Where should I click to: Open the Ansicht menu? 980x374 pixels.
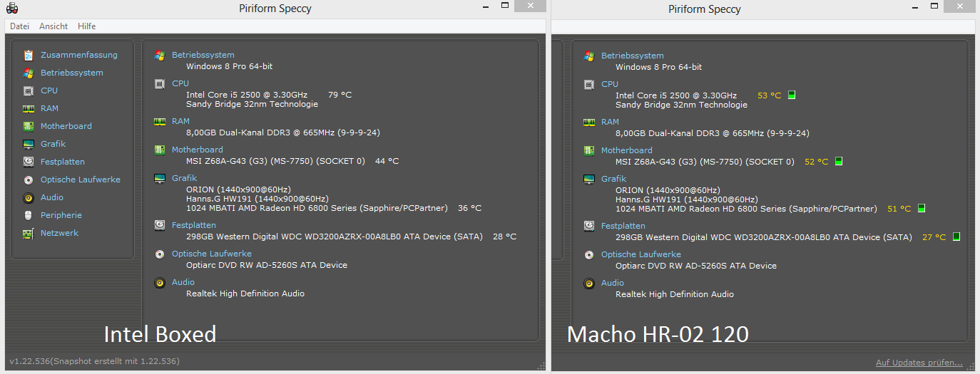(x=53, y=26)
